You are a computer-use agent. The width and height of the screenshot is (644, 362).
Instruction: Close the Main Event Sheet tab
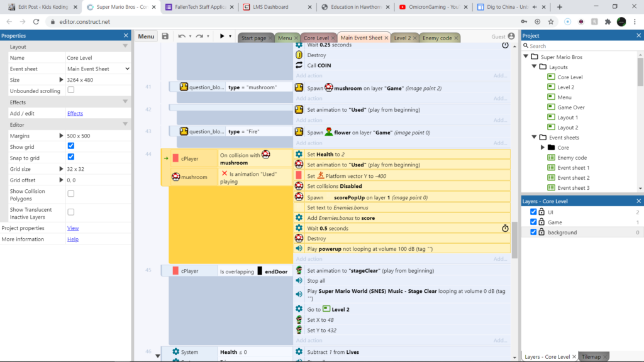pos(386,38)
